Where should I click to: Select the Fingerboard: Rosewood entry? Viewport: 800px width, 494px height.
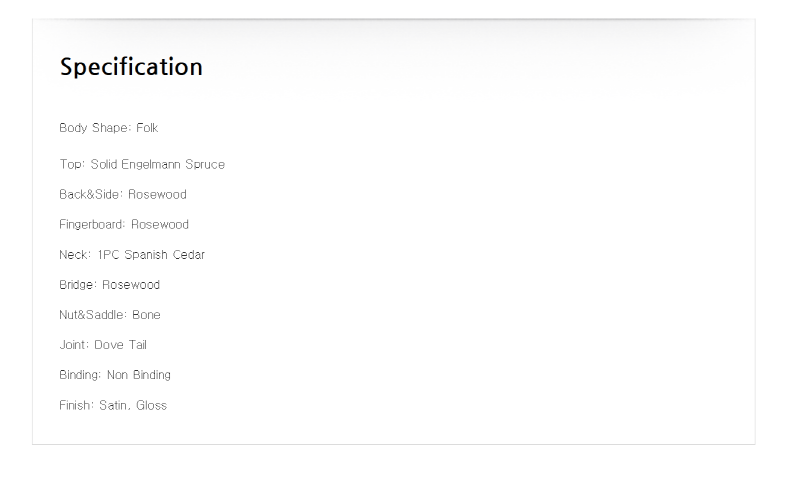click(x=124, y=225)
